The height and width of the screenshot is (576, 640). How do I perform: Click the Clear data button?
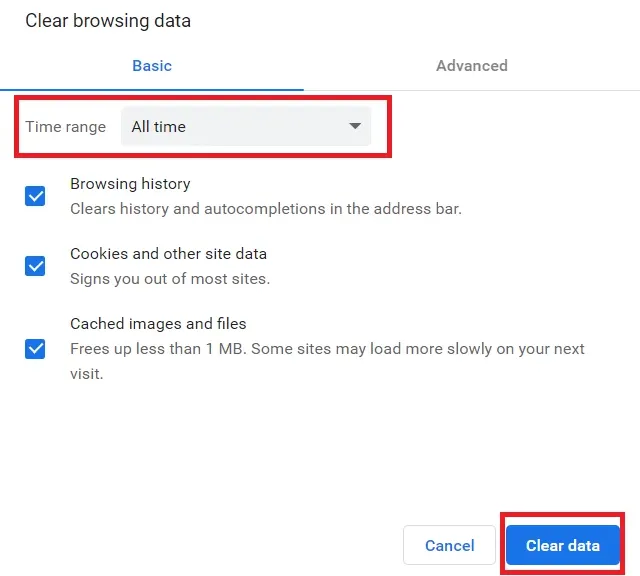click(x=562, y=545)
